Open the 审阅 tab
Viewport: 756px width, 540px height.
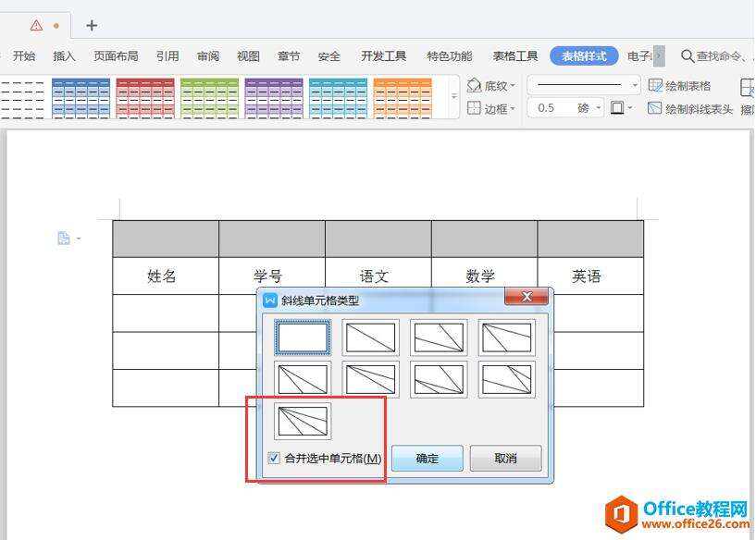[x=208, y=55]
